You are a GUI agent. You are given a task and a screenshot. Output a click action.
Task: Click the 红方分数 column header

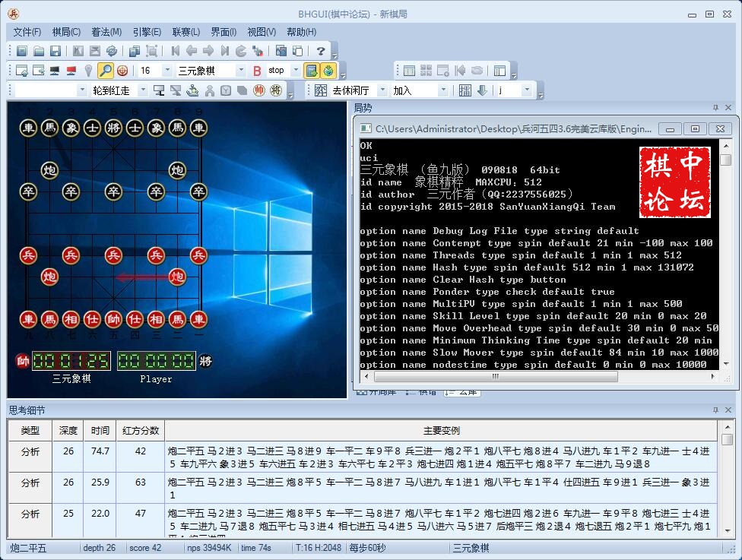click(x=141, y=430)
